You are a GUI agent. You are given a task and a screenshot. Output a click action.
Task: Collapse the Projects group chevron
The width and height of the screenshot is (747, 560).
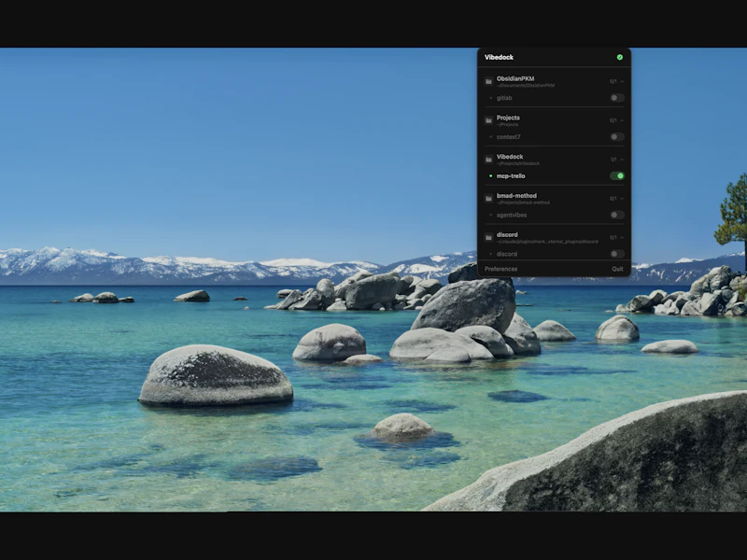[x=622, y=120]
